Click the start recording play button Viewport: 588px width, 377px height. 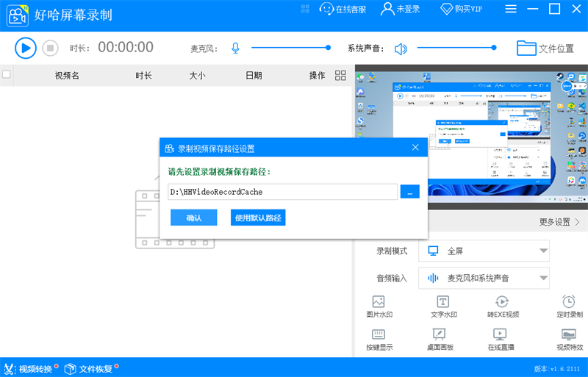(x=25, y=48)
